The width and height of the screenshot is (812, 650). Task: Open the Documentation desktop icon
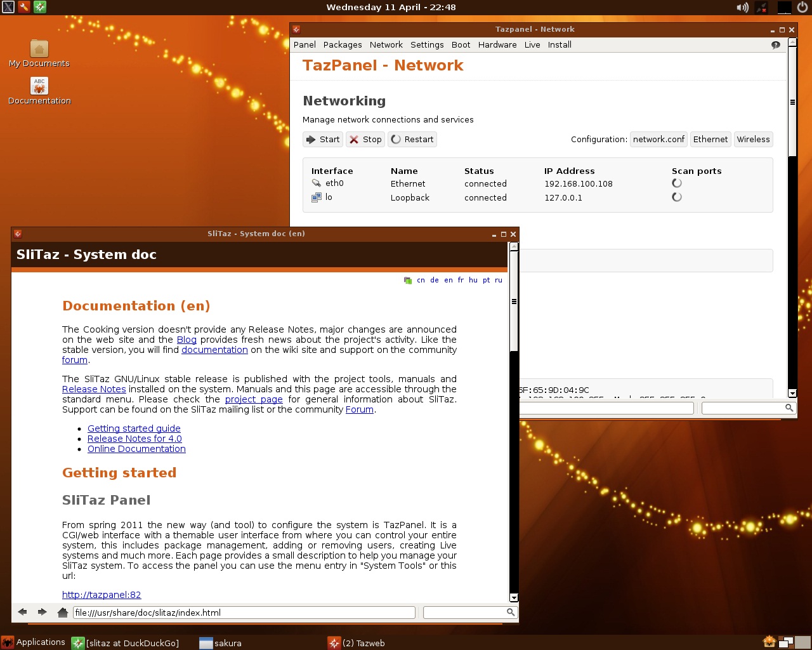click(39, 91)
